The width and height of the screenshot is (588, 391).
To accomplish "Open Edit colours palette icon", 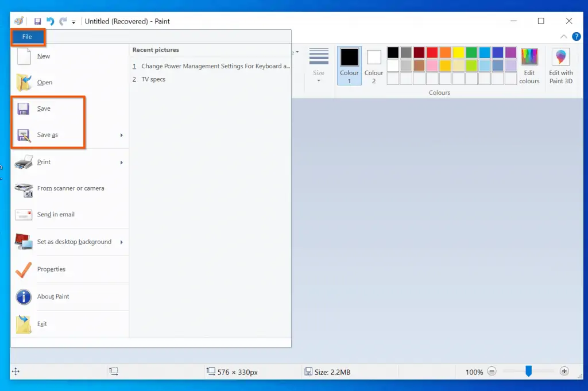I will (x=529, y=58).
